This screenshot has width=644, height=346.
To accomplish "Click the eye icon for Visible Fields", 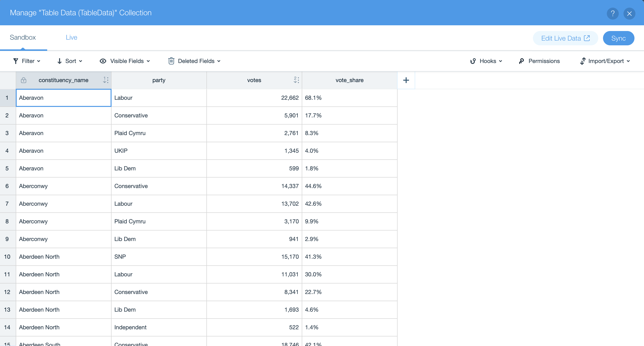I will click(103, 61).
